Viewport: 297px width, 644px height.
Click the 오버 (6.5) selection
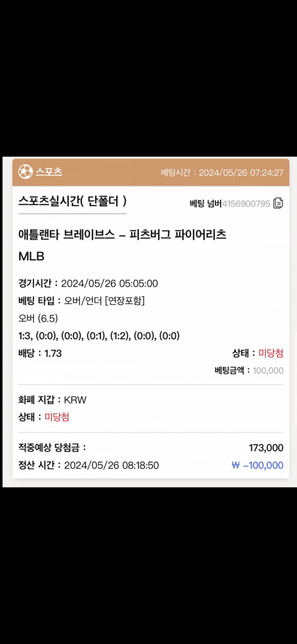coord(38,318)
